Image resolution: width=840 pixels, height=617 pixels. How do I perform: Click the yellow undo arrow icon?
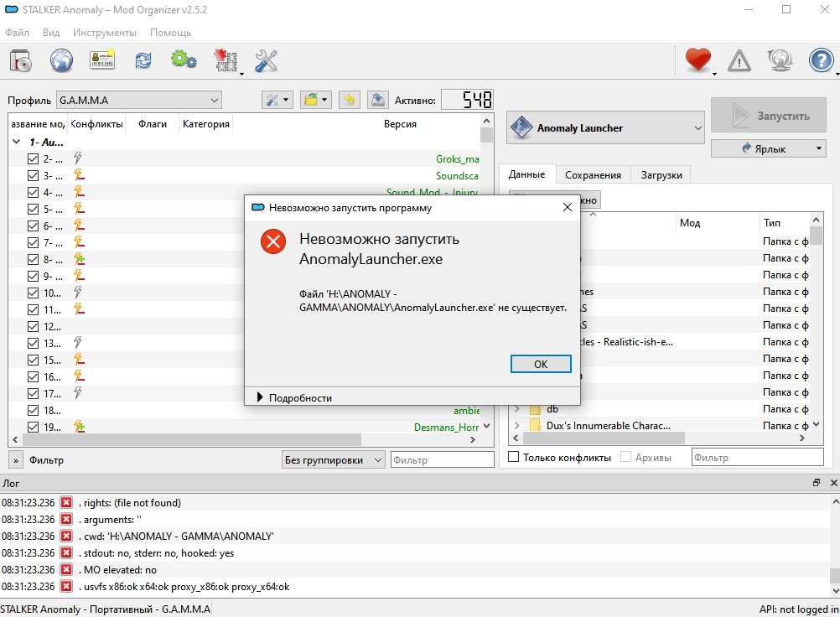pos(350,100)
